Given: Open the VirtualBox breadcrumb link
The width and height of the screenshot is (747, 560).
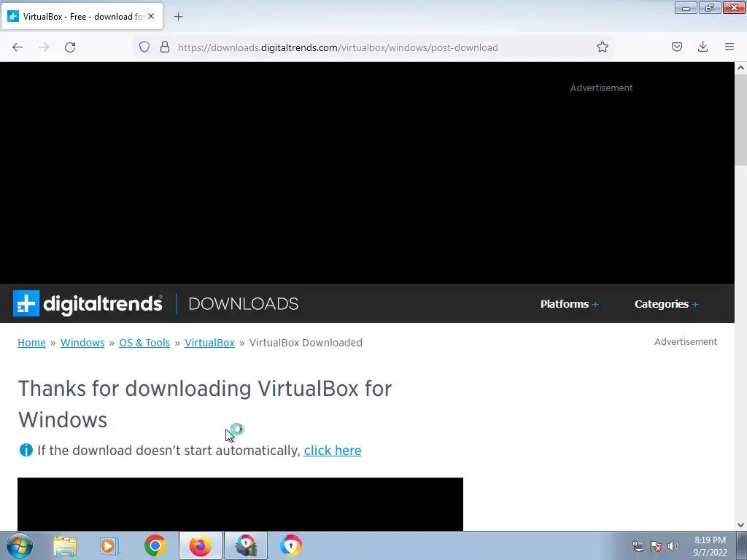Looking at the screenshot, I should (x=209, y=343).
